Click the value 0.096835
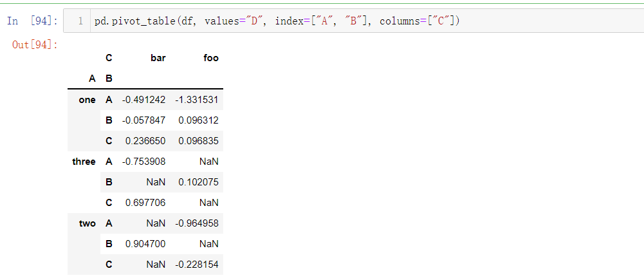Viewport: 644px width, 280px height. (x=198, y=141)
